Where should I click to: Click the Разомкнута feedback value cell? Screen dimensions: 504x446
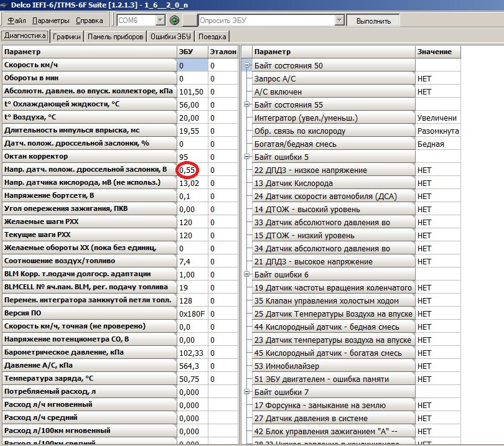(438, 131)
